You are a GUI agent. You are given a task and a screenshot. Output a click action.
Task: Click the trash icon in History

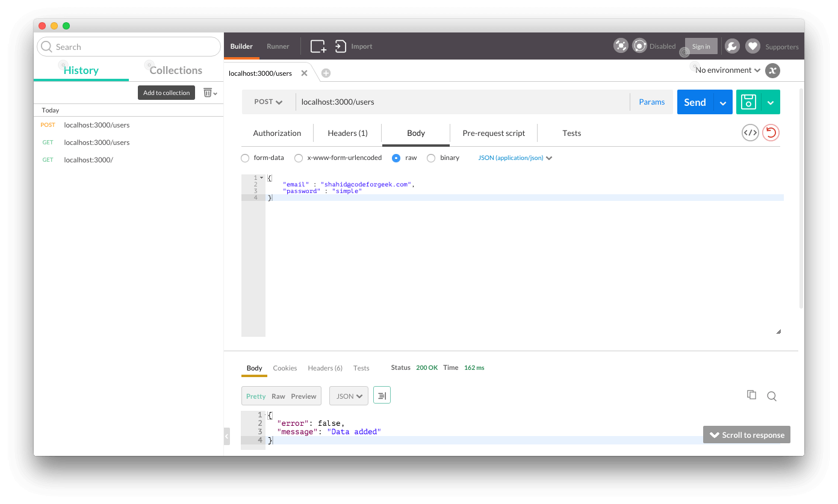pyautogui.click(x=208, y=93)
